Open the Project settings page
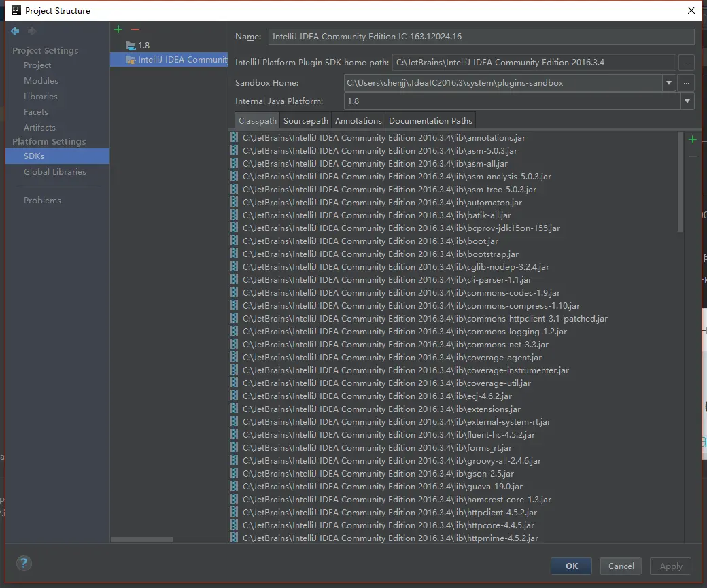Image resolution: width=707 pixels, height=588 pixels. click(x=57, y=65)
